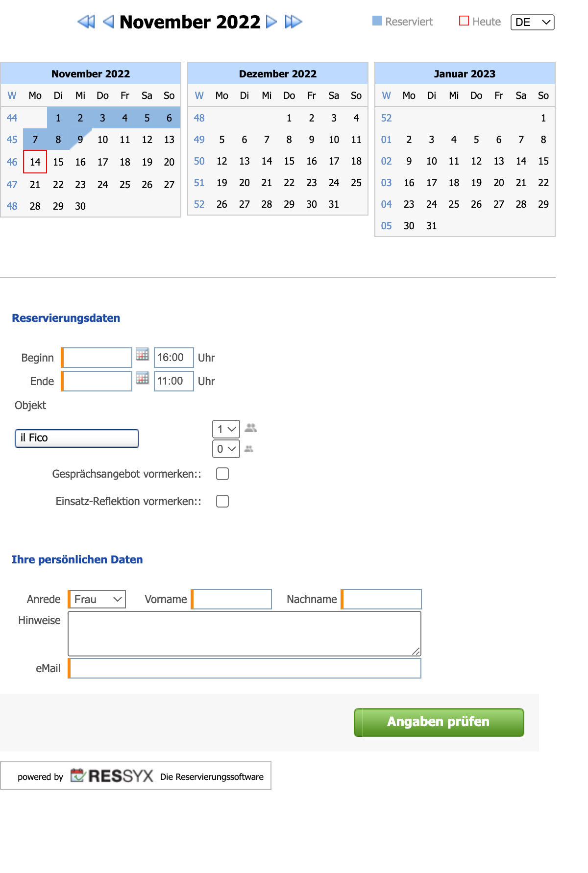Select 24 in the Dezember 2022 calendar

pyautogui.click(x=334, y=183)
